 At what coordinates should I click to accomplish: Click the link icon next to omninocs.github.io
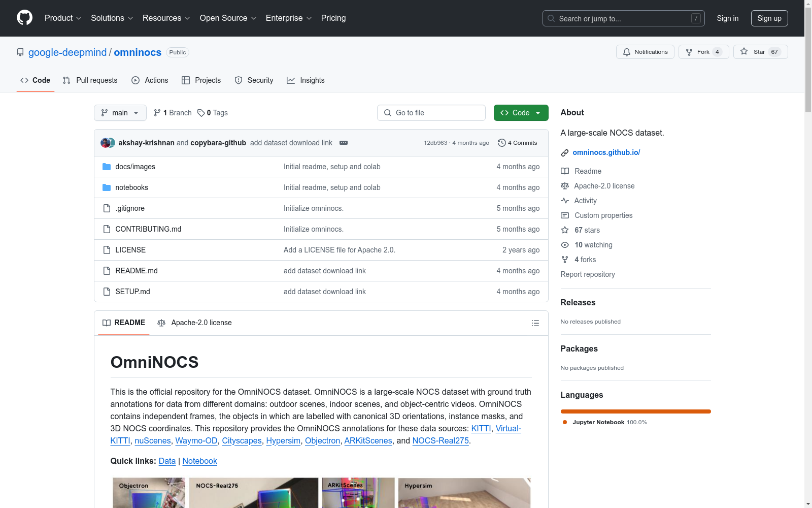coord(565,153)
